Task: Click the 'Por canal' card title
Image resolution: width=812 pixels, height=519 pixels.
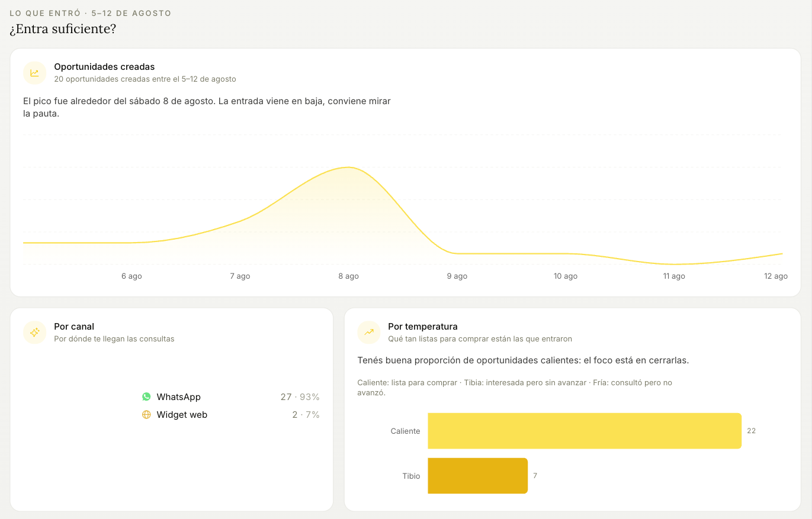Action: (74, 327)
